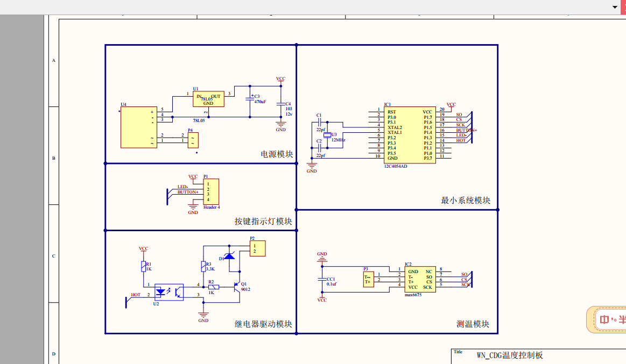Select the R3 3.3K resistor
This screenshot has width=626, height=364.
click(203, 266)
